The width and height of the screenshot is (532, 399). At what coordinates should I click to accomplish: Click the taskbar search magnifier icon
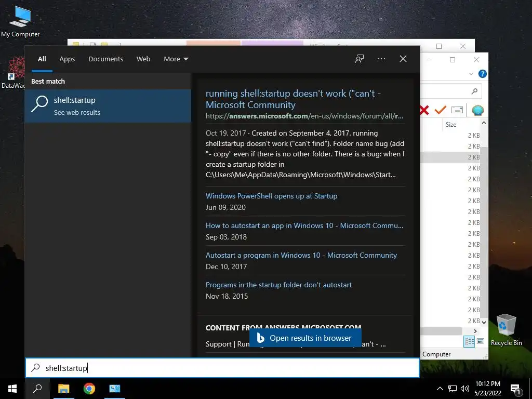click(37, 389)
